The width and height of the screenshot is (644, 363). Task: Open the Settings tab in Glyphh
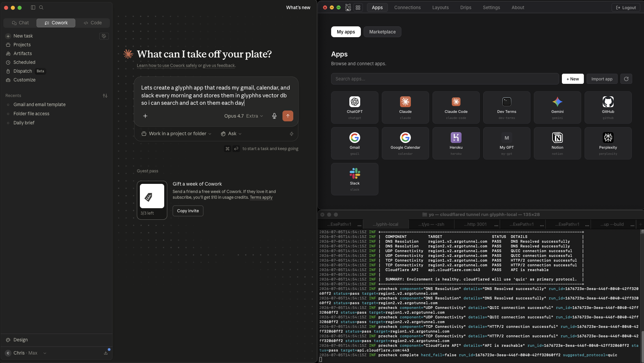tap(491, 7)
